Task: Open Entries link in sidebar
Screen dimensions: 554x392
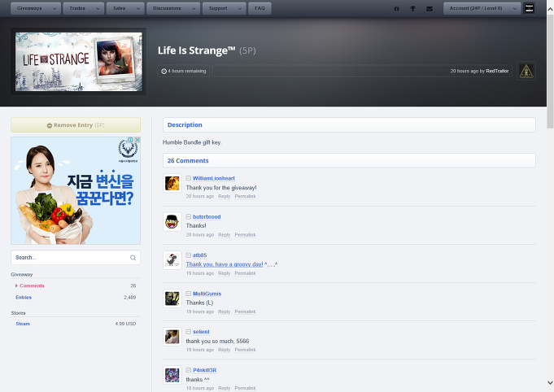Action: click(x=24, y=298)
